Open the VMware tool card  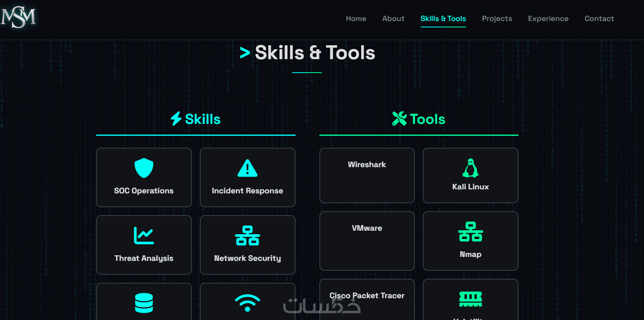[367, 241]
